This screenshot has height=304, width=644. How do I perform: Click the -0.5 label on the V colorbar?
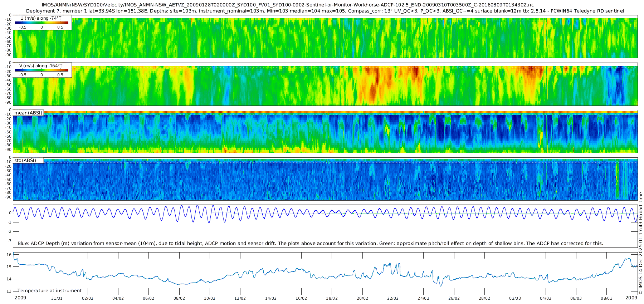pos(23,75)
